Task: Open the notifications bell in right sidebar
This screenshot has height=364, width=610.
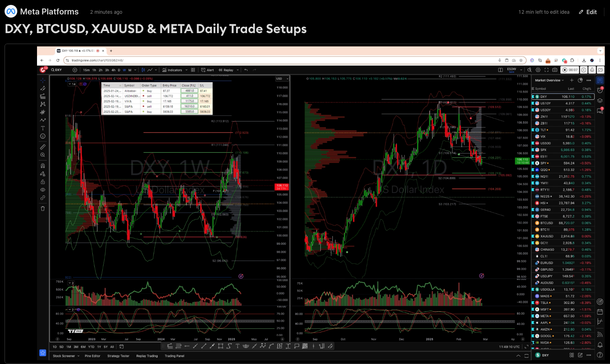Action: coord(600,345)
